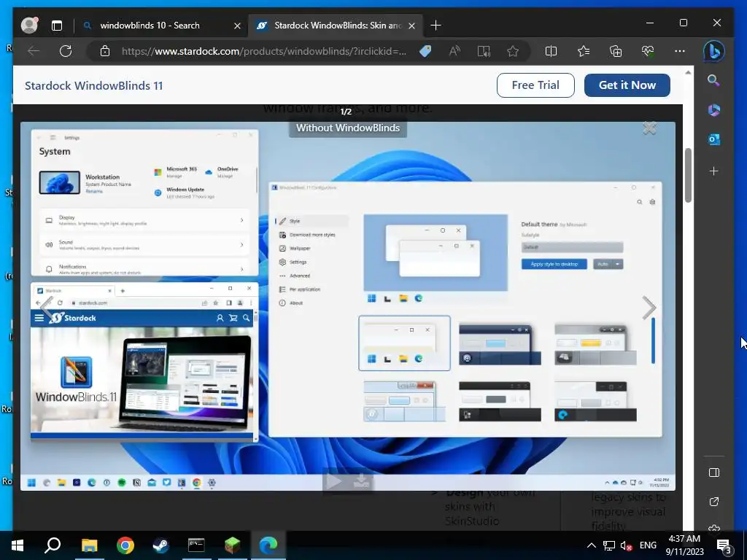This screenshot has height=560, width=747.
Task: Click the page vertical scrollbar thumb
Action: [688, 175]
